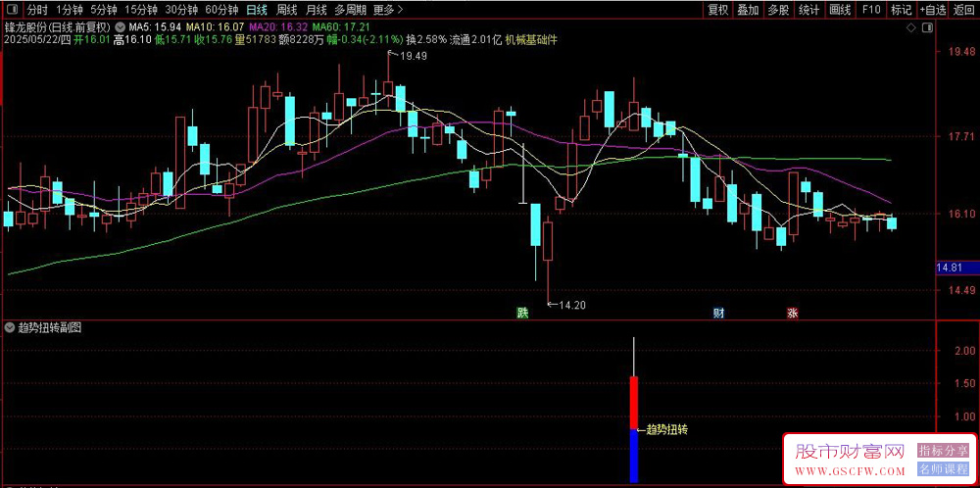
Task: Click the MA10: 16.07 indicator value
Action: click(x=216, y=28)
